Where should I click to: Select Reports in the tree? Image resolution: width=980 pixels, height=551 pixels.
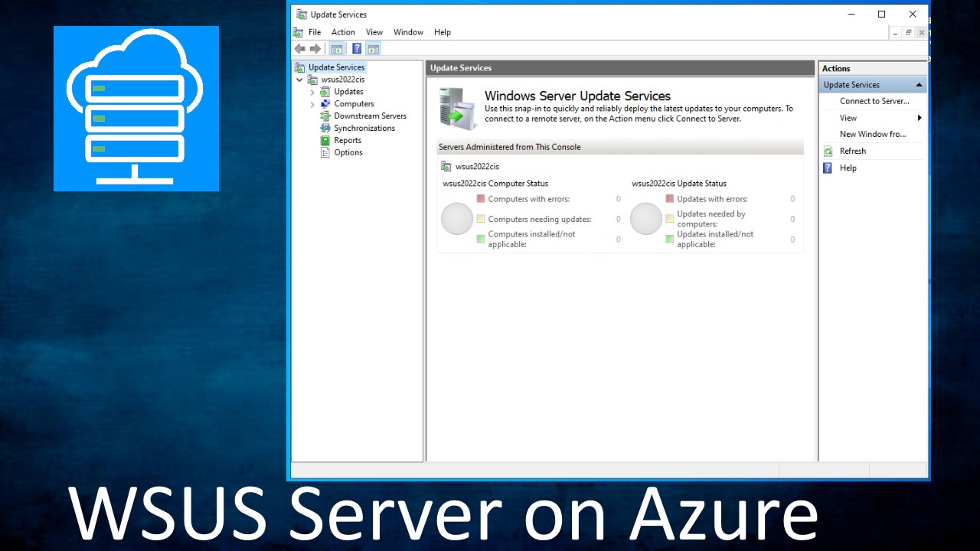pyautogui.click(x=348, y=141)
